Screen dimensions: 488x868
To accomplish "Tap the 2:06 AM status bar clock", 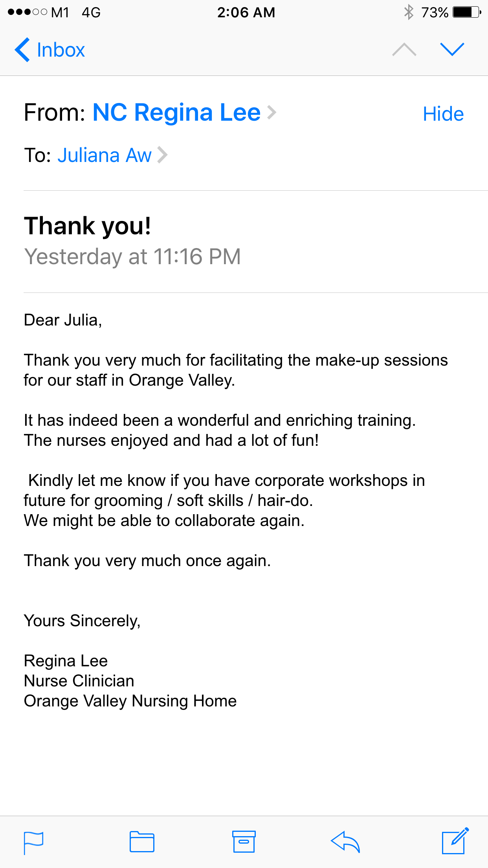I will pyautogui.click(x=246, y=12).
